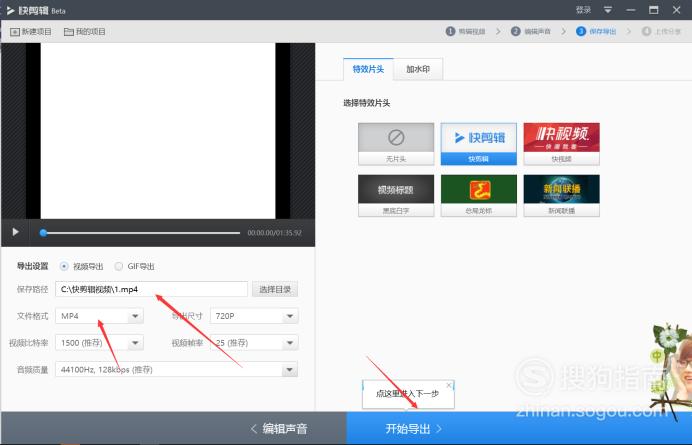Image resolution: width=692 pixels, height=445 pixels.
Task: Select the 黑底白字 video title intro
Action: pos(396,196)
